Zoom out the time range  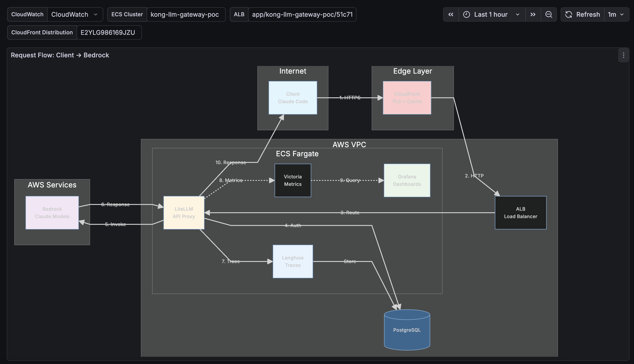549,14
